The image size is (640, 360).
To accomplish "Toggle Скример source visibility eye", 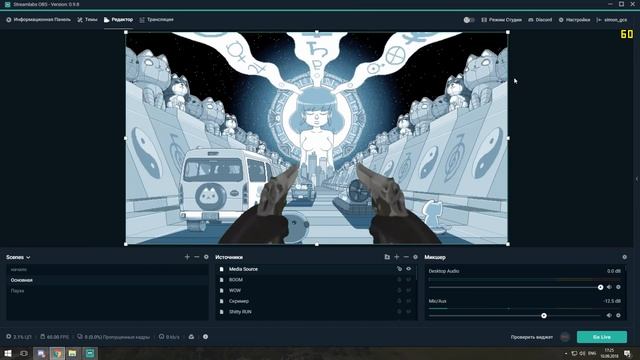I will 409,301.
